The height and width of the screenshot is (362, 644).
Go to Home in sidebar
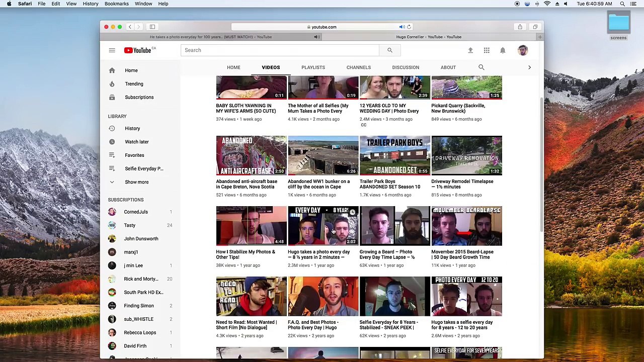131,70
